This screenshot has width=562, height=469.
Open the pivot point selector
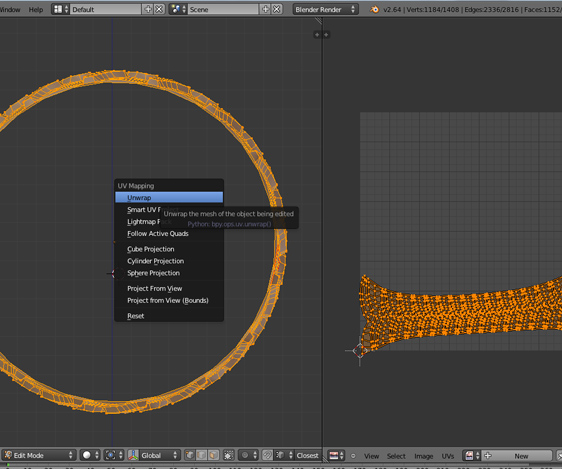(114, 455)
